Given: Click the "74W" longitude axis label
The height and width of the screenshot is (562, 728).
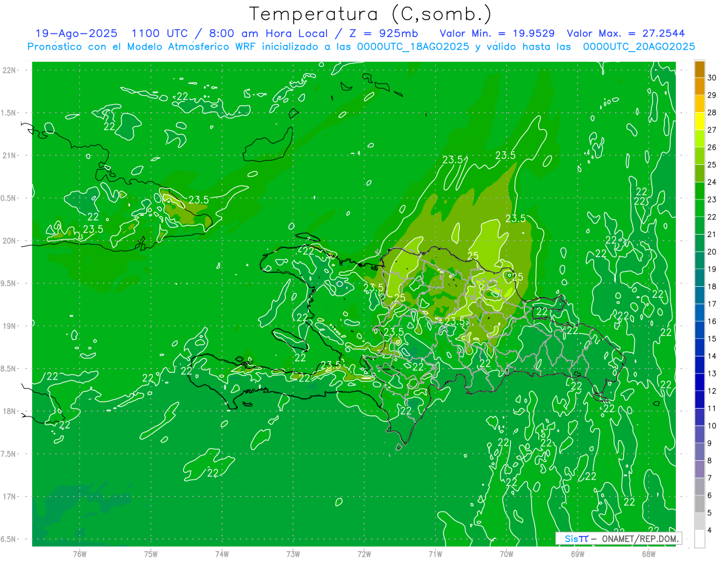Looking at the screenshot, I should click(222, 554).
